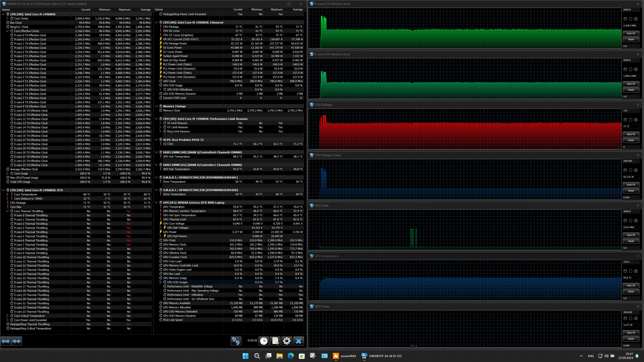Toggle middle checkbox in CPU Package graph
Viewport: 644px width, 362px height.
pyautogui.click(x=630, y=120)
